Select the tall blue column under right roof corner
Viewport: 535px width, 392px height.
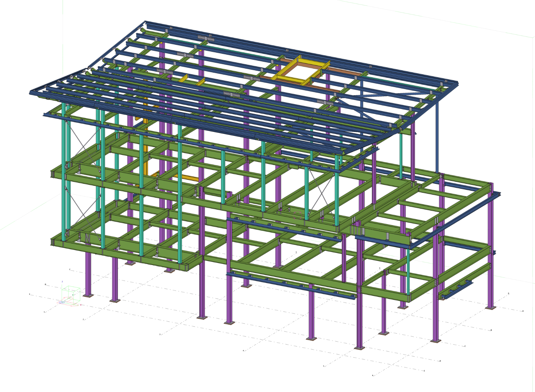(437, 136)
